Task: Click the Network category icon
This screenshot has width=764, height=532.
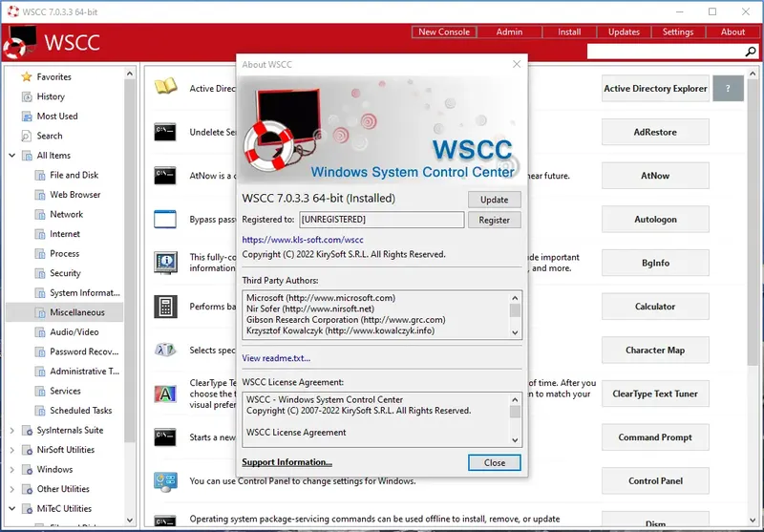Action: (40, 214)
